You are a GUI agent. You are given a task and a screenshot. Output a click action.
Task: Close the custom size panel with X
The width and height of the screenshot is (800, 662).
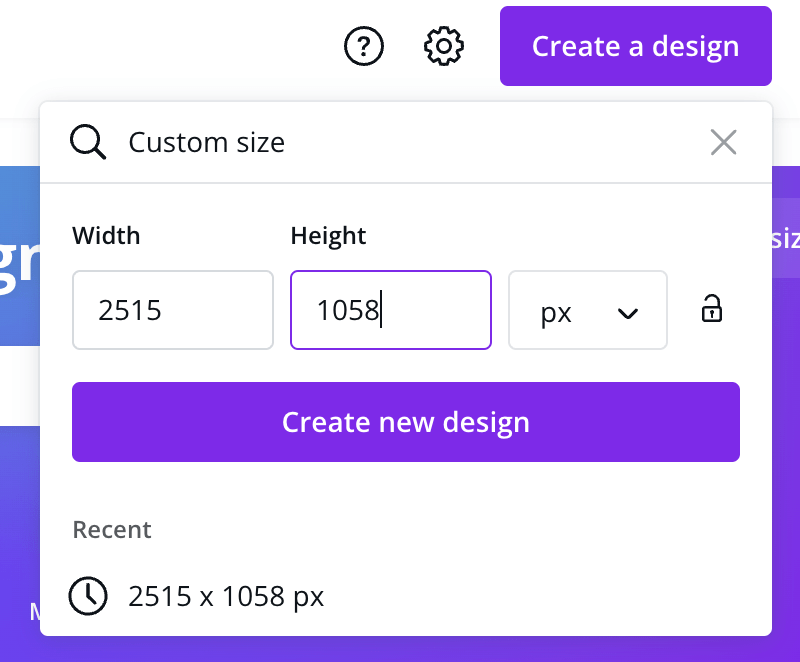[723, 143]
